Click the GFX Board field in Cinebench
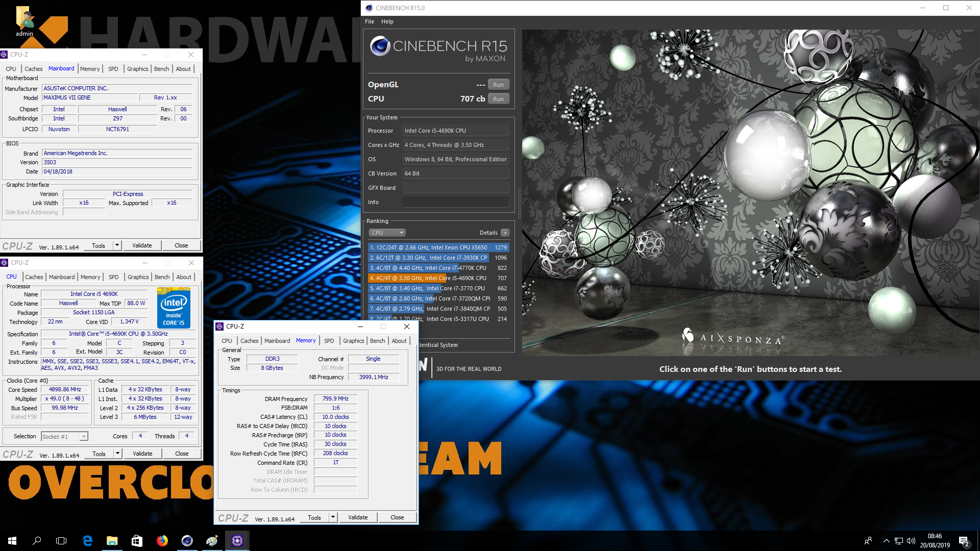Screen dimensions: 980x551 [455, 188]
